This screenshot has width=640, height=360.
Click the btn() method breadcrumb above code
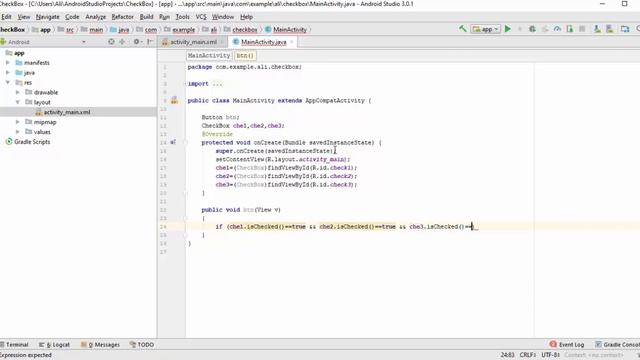(x=245, y=55)
